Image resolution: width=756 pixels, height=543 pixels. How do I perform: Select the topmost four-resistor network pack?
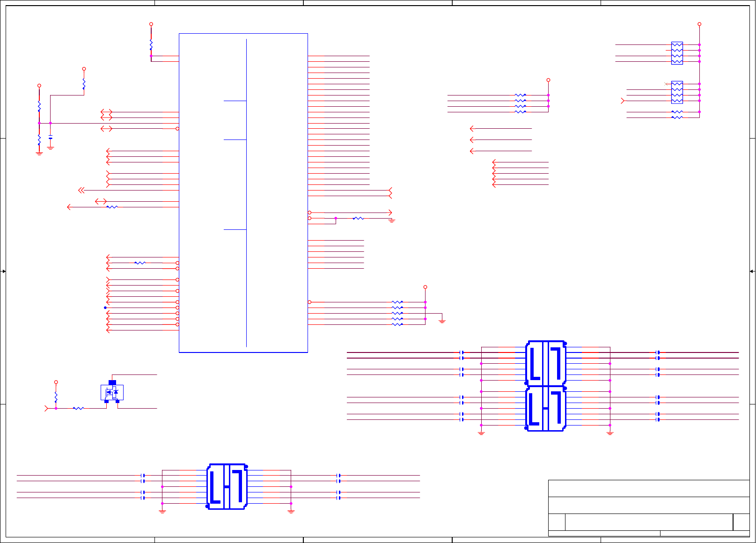(x=677, y=53)
